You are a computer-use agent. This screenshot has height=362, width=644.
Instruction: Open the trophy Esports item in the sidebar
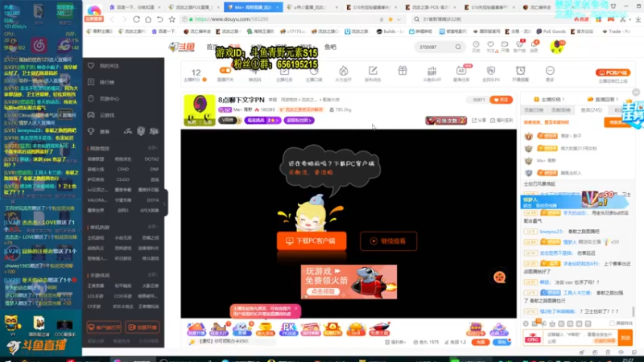pos(98,131)
